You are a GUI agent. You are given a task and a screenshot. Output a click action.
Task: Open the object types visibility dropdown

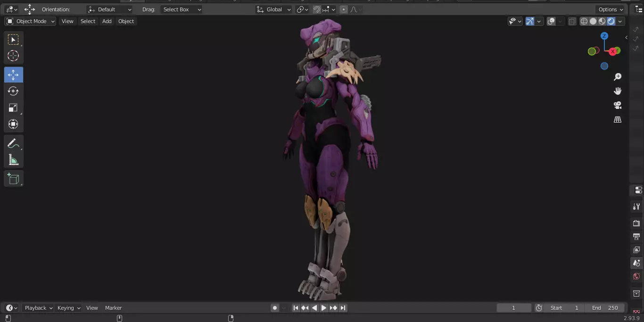tap(515, 21)
